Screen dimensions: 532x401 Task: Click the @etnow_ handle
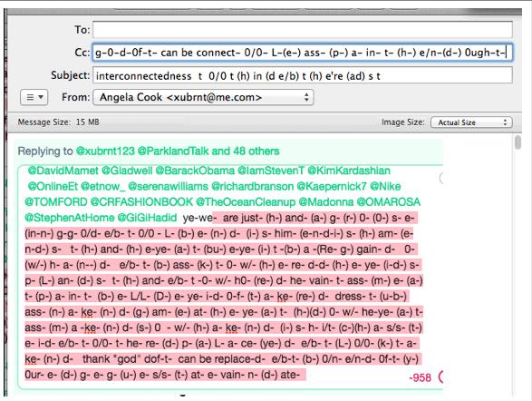click(x=102, y=186)
